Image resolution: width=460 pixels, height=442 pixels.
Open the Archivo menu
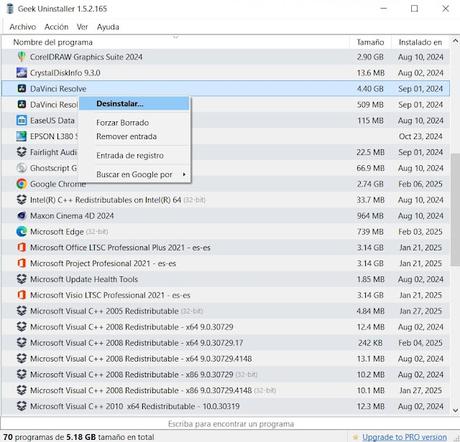click(23, 27)
